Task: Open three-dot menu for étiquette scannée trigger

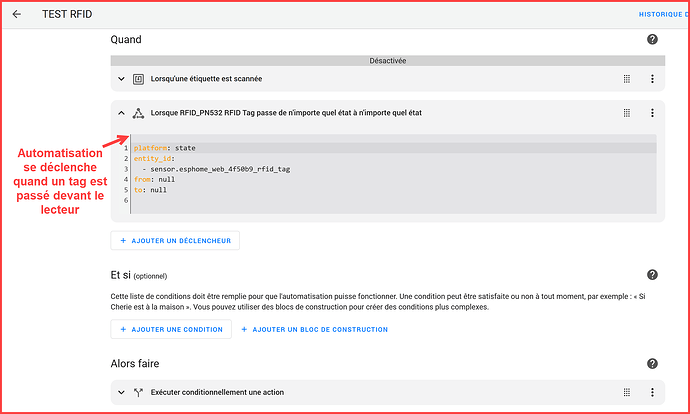Action: tap(652, 79)
